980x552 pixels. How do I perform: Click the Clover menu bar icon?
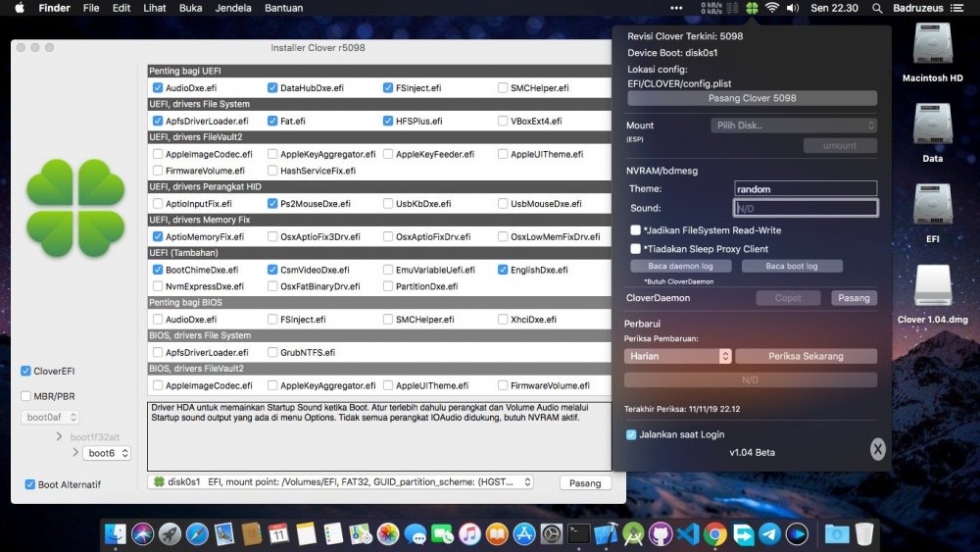(x=752, y=8)
